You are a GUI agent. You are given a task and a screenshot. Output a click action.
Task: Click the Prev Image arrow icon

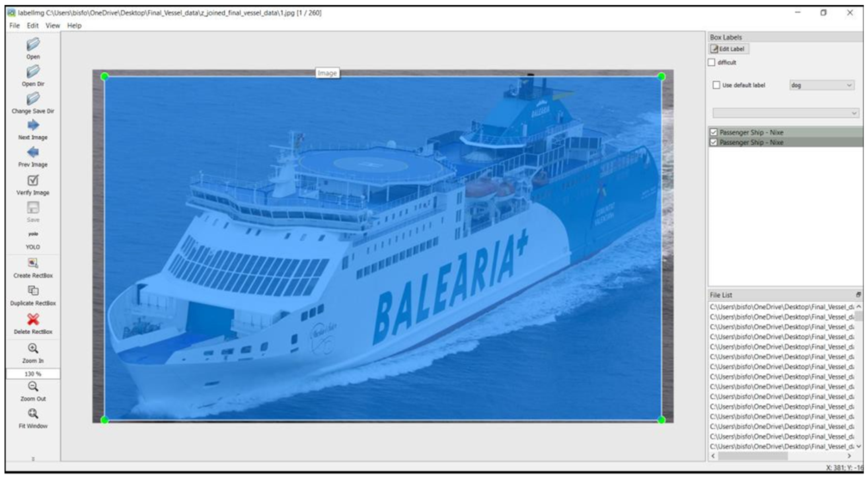click(33, 152)
